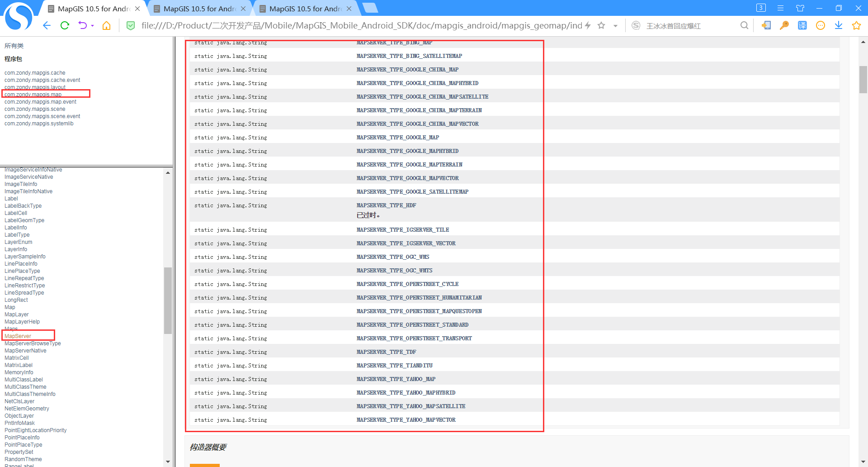
Task: Open the MapServer class link
Action: [18, 336]
